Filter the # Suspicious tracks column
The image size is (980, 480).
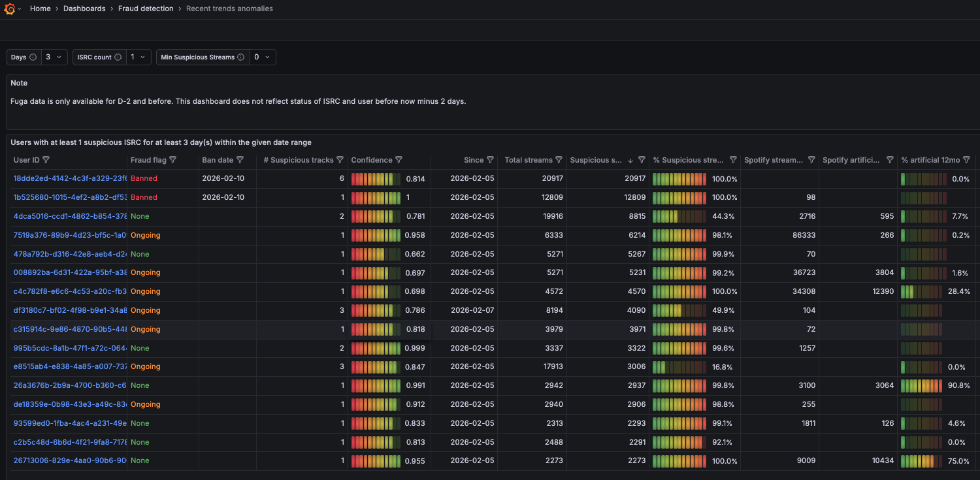pos(340,160)
